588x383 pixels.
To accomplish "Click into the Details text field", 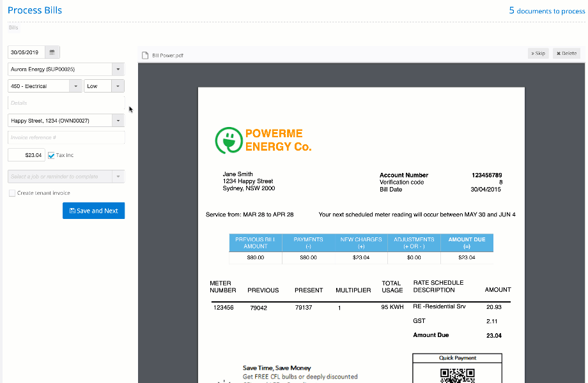I will 66,103.
